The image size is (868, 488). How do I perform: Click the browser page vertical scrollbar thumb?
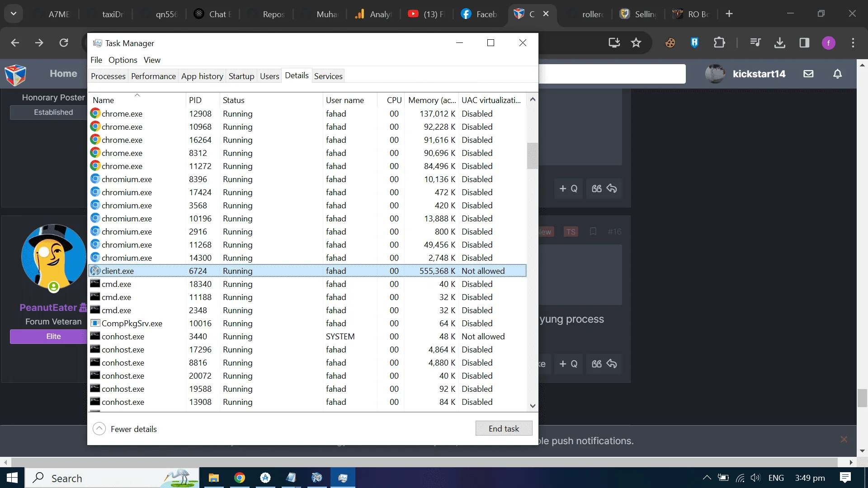(862, 398)
